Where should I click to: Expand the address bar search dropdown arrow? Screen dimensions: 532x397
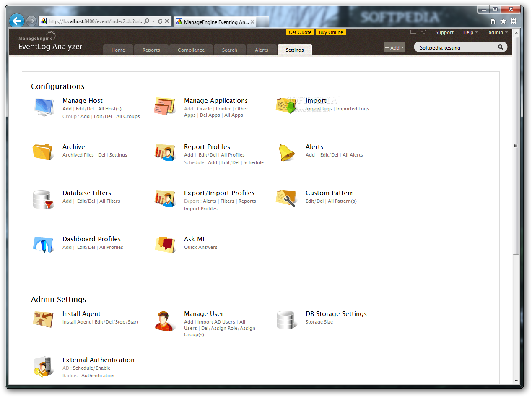153,21
